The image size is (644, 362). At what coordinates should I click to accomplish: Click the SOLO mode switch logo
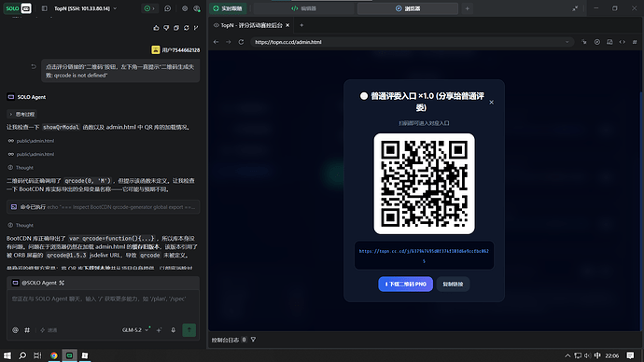pos(18,8)
